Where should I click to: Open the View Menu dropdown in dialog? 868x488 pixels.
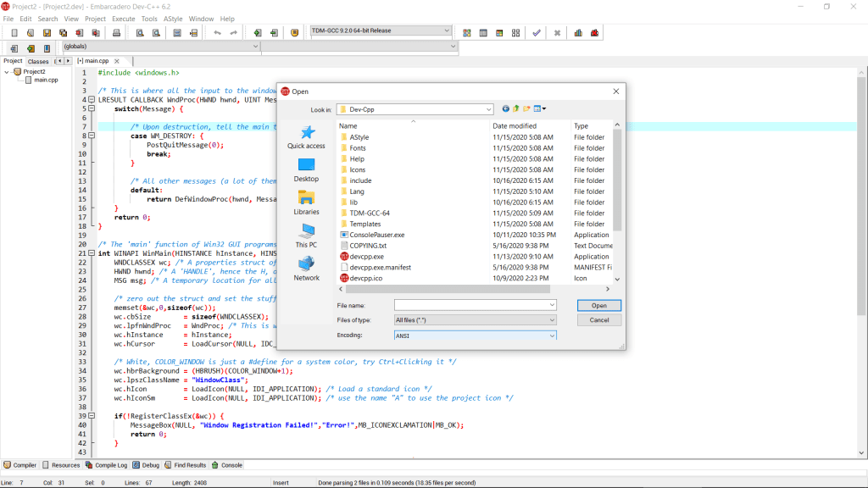point(540,109)
